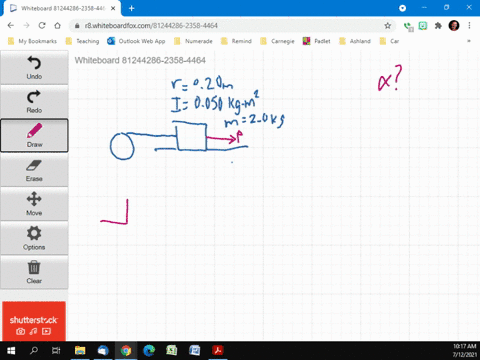Open Outlook Web App bookmark
This screenshot has width=480, height=360.
136,41
